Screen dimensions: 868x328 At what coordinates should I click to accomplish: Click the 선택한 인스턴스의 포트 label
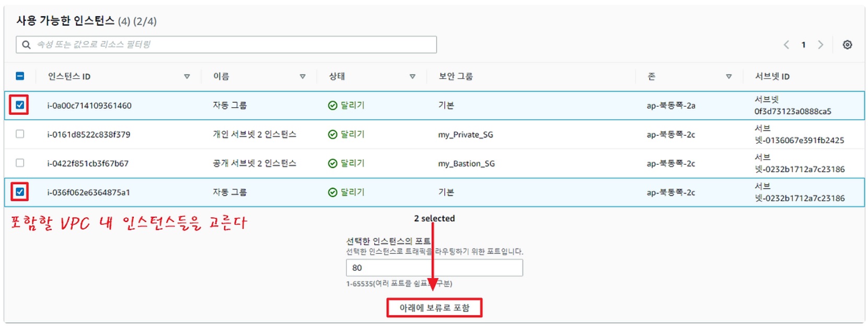388,241
